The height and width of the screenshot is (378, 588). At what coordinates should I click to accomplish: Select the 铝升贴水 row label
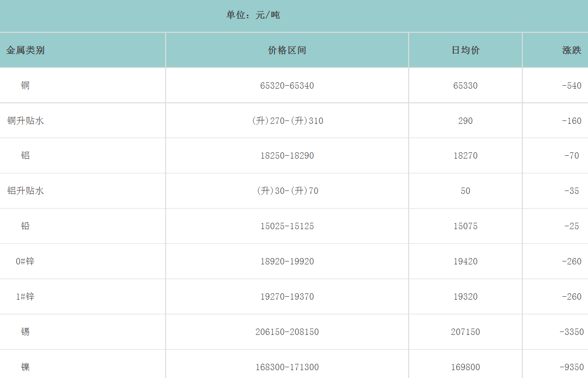click(25, 191)
